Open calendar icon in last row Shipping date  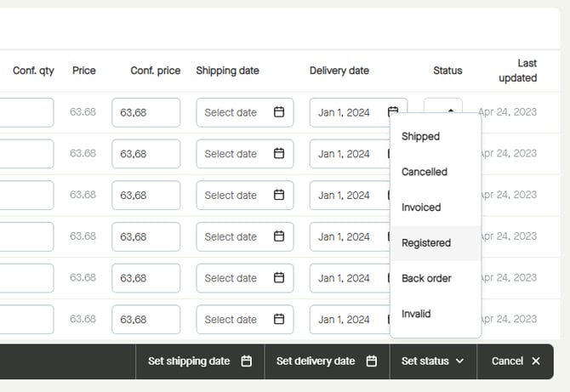coord(279,320)
